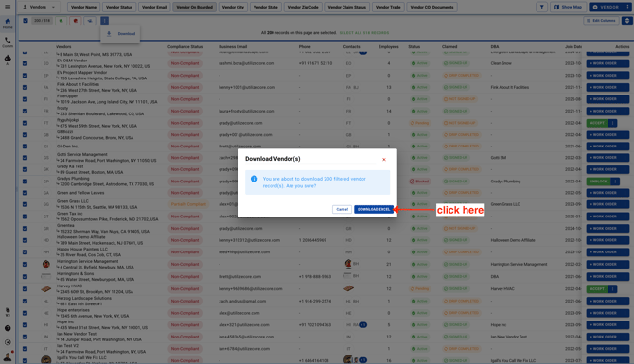Select the Vendor Status filter tab
The height and width of the screenshot is (364, 634).
[x=119, y=7]
